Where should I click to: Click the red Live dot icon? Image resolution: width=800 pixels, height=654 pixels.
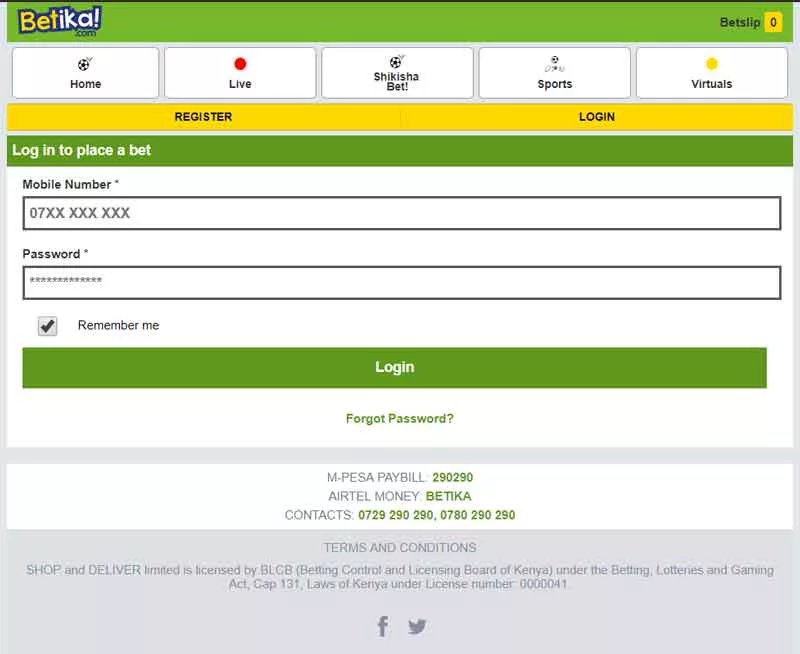click(240, 64)
